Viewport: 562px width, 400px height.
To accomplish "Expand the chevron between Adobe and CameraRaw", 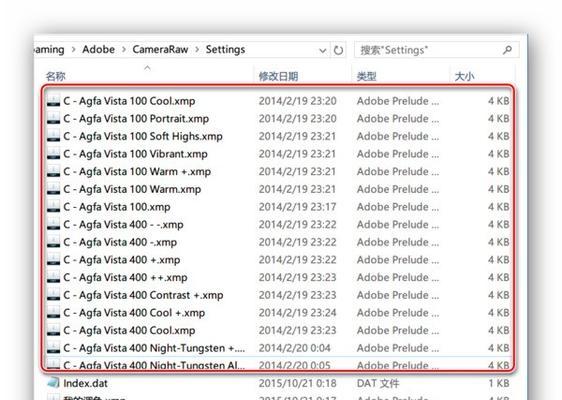I will point(124,49).
